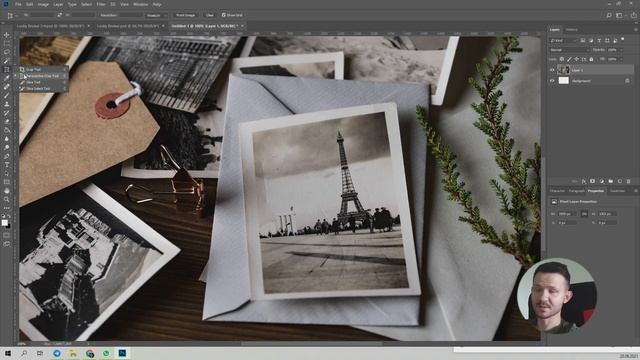This screenshot has height=360, width=640.
Task: Select the Type tool in the toolbar
Action: coord(7,164)
